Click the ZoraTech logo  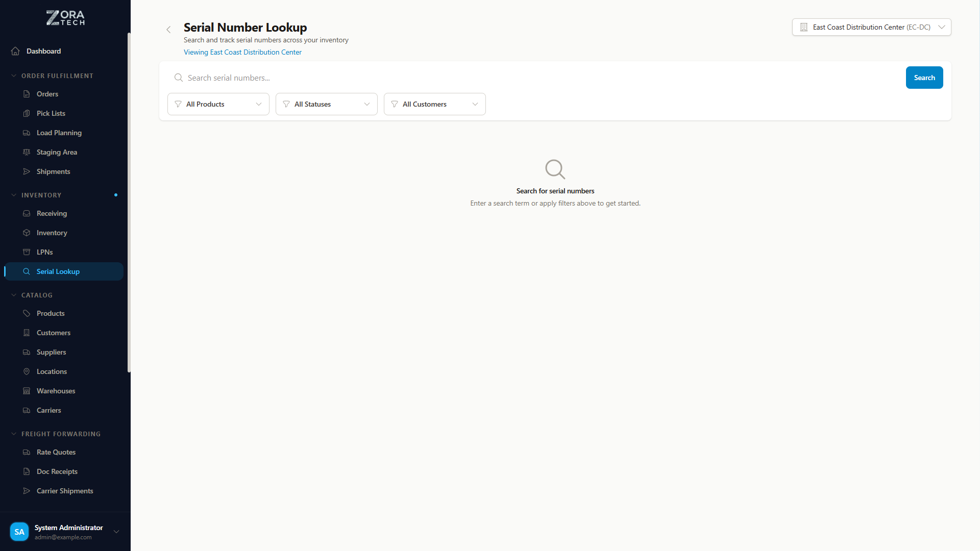coord(65,18)
